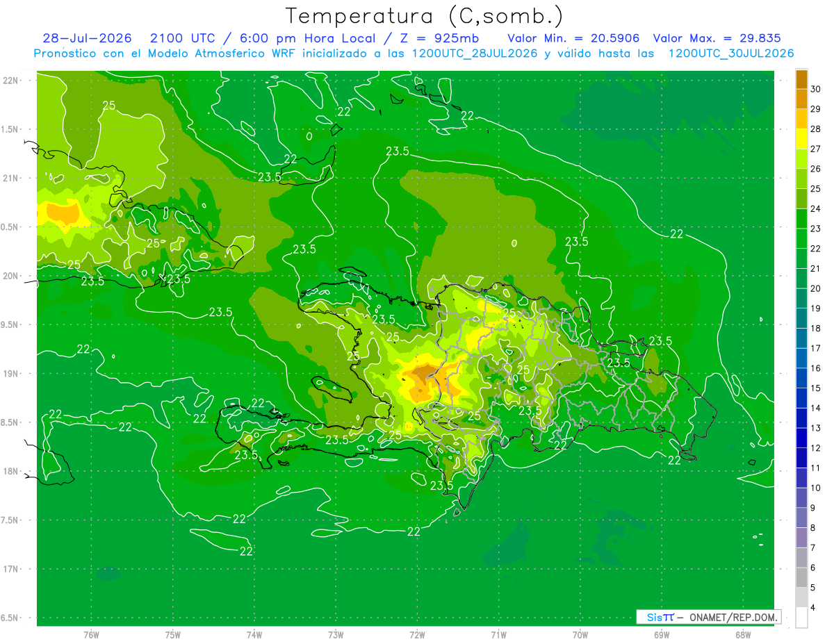Click legend value "4" on color scale
834x644 pixels.
coord(813,608)
